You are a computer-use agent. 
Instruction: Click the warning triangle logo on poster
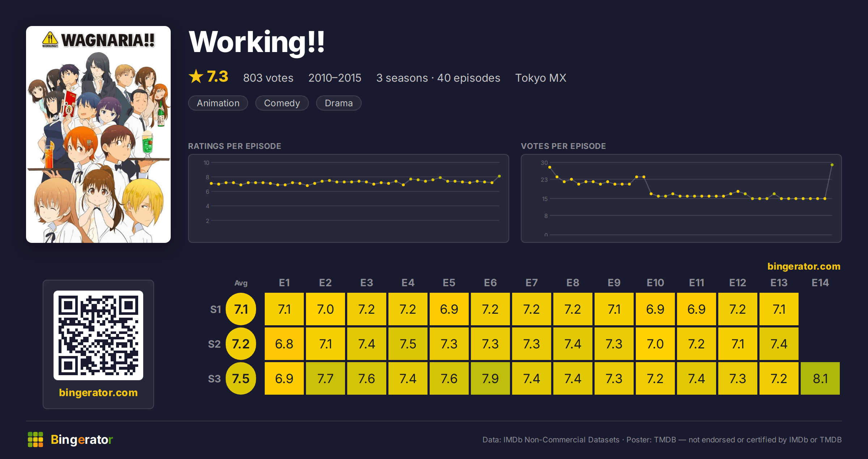coord(50,39)
